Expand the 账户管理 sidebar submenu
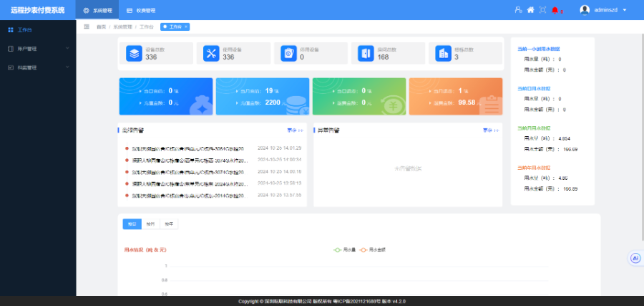 point(38,49)
